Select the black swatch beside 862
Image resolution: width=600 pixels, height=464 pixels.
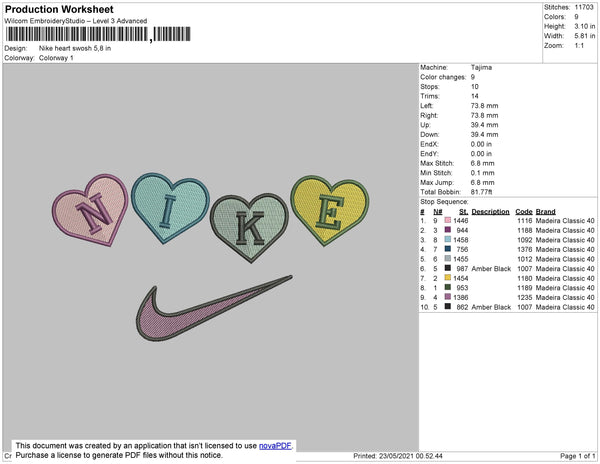pyautogui.click(x=447, y=307)
